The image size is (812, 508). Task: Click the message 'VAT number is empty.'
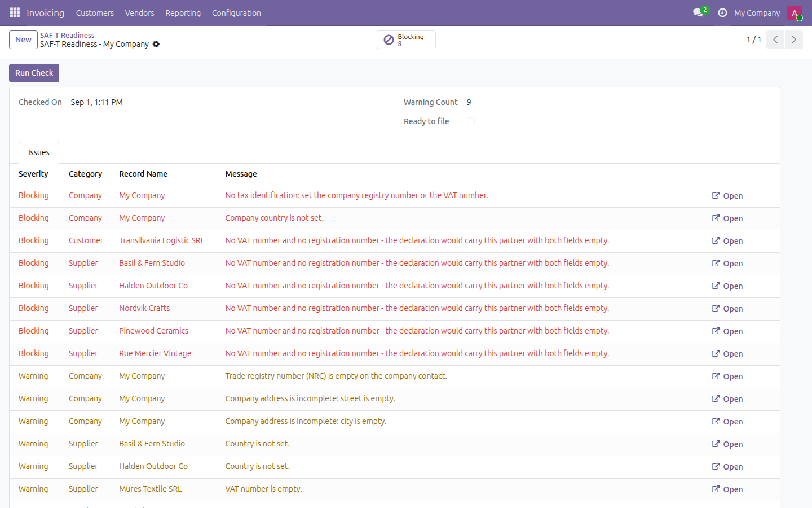[x=263, y=489]
